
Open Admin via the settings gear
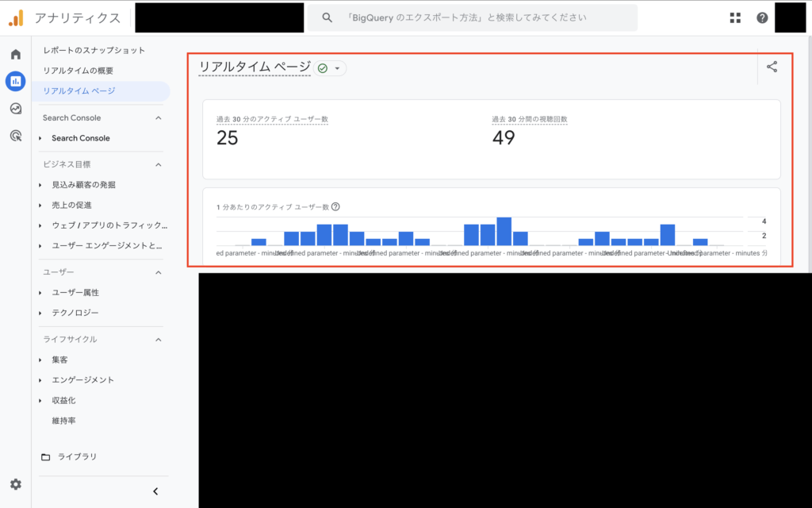(x=15, y=483)
